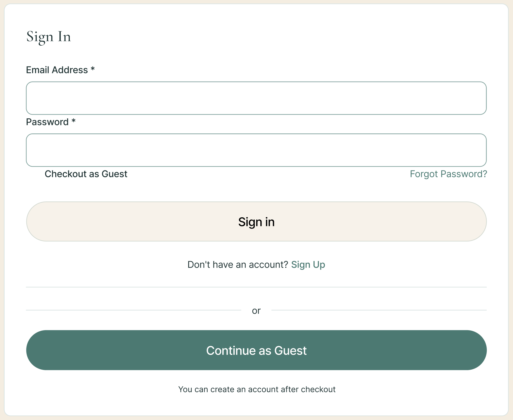Click the Email Address label

[x=57, y=70]
